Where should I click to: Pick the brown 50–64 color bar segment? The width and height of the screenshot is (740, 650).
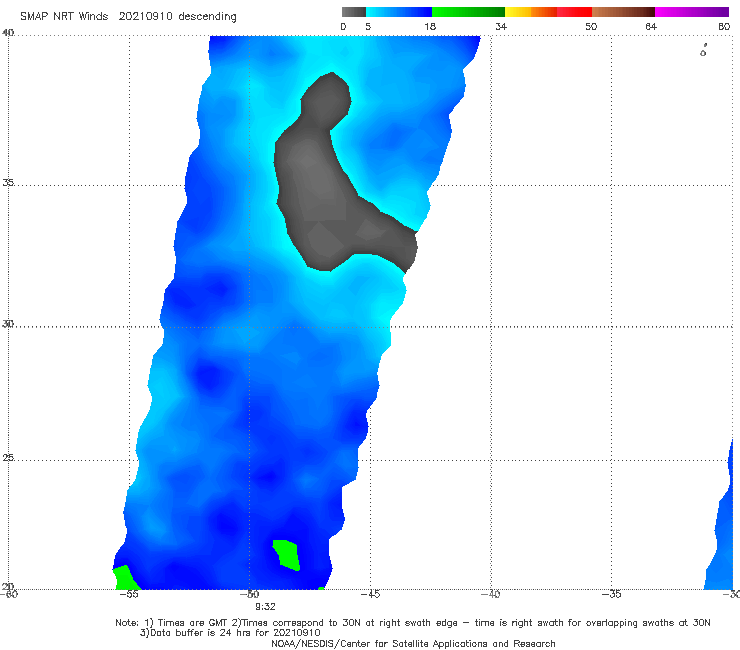(x=623, y=12)
